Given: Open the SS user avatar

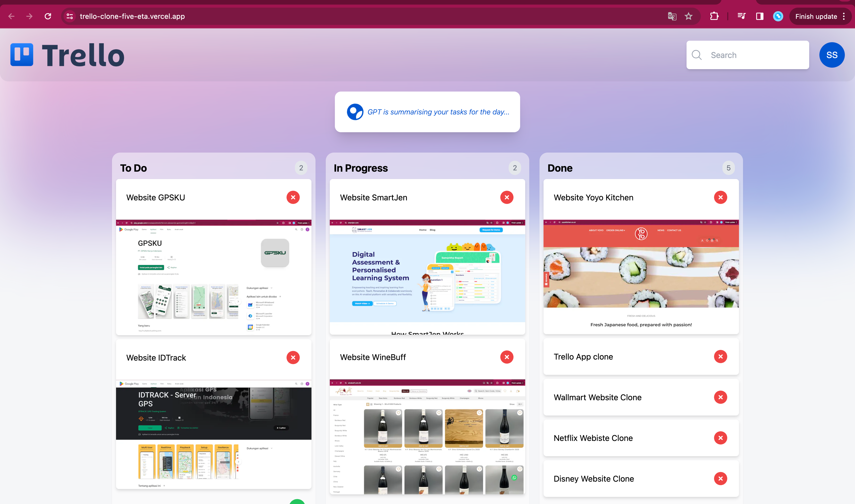Looking at the screenshot, I should click(x=832, y=55).
